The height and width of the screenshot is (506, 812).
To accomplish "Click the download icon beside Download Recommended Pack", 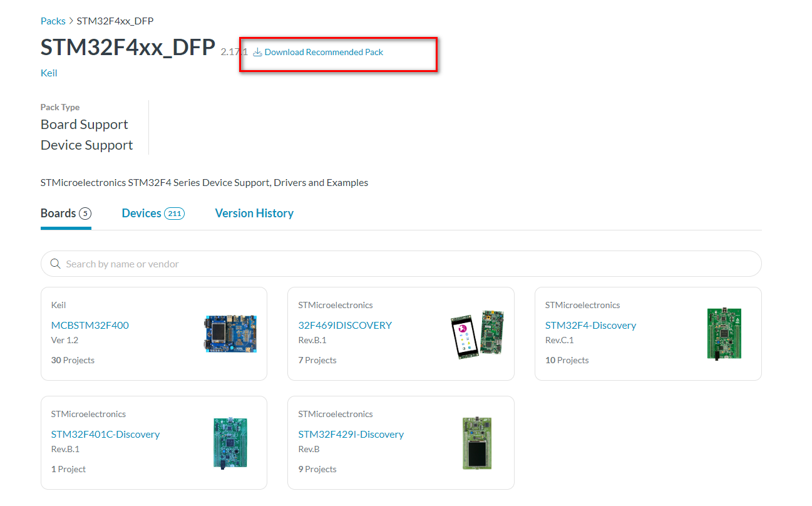I will [257, 52].
